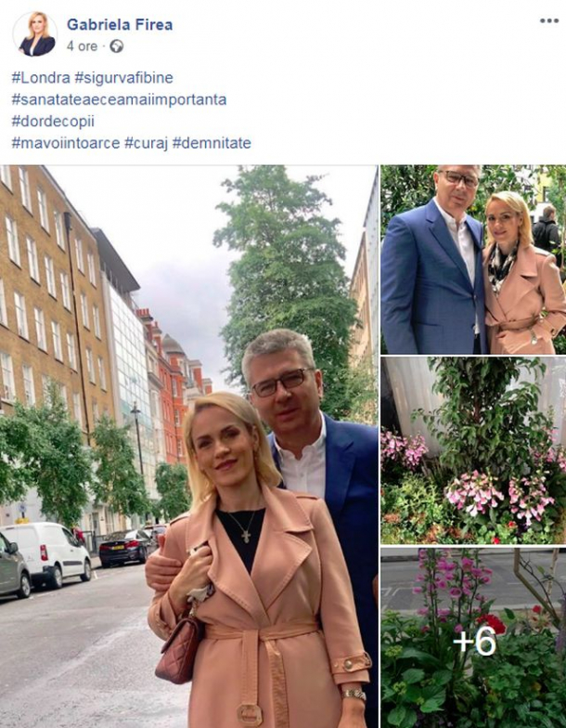Open the #sigurvafibine hashtag

(124, 78)
